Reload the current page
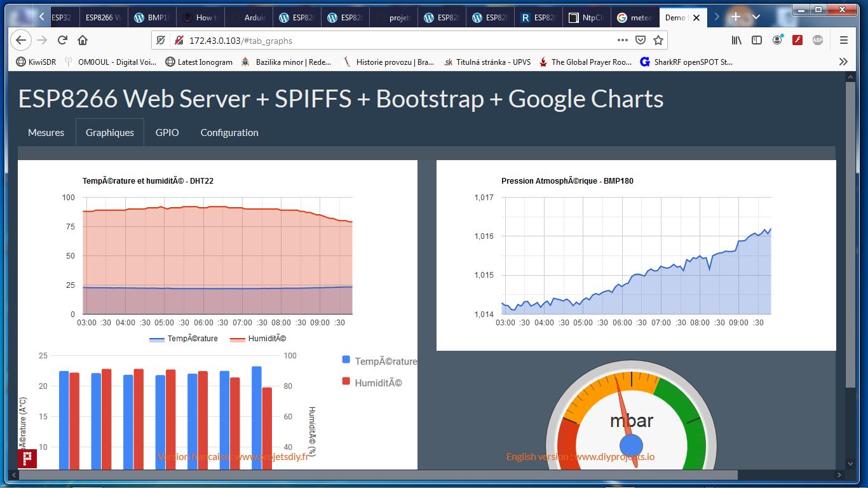Screen dimensions: 868x488 pos(62,40)
